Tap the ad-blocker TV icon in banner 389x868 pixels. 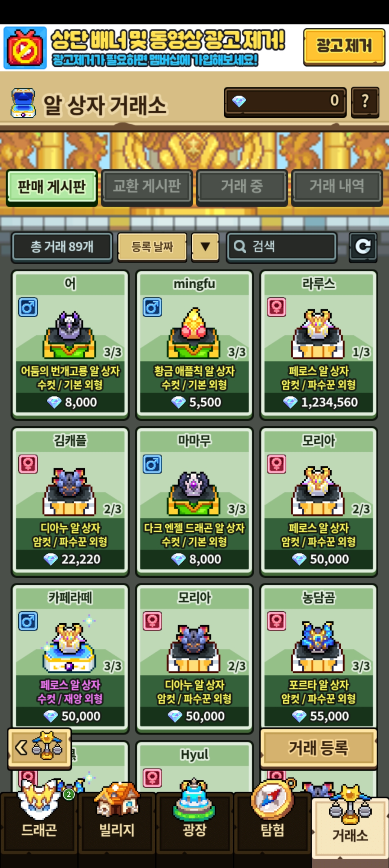pyautogui.click(x=25, y=48)
